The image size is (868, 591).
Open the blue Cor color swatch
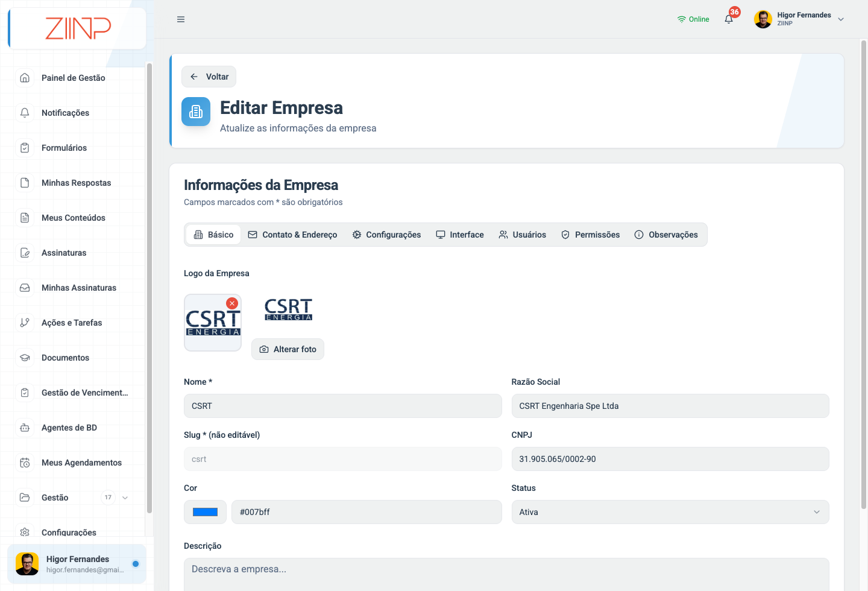pyautogui.click(x=205, y=512)
